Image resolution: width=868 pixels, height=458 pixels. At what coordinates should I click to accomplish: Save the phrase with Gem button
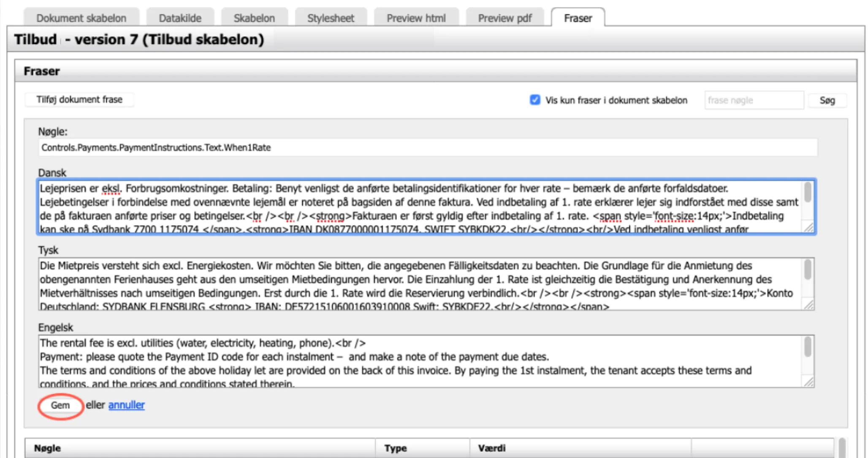coord(60,406)
